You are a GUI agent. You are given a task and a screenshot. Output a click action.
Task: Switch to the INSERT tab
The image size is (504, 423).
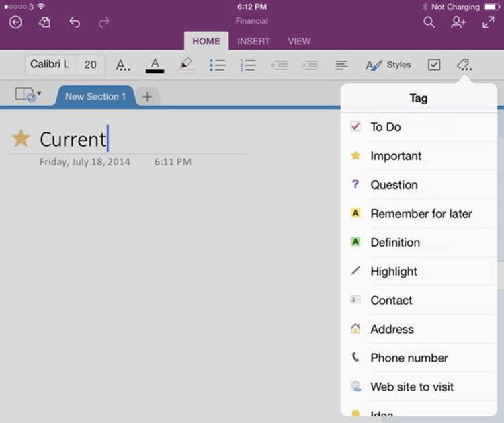253,41
